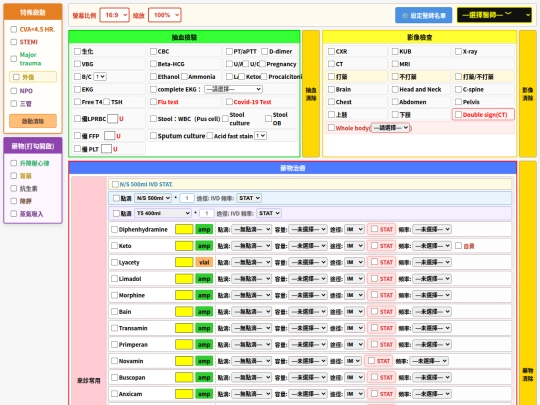Click the amp unit button for Keto

(x=204, y=246)
